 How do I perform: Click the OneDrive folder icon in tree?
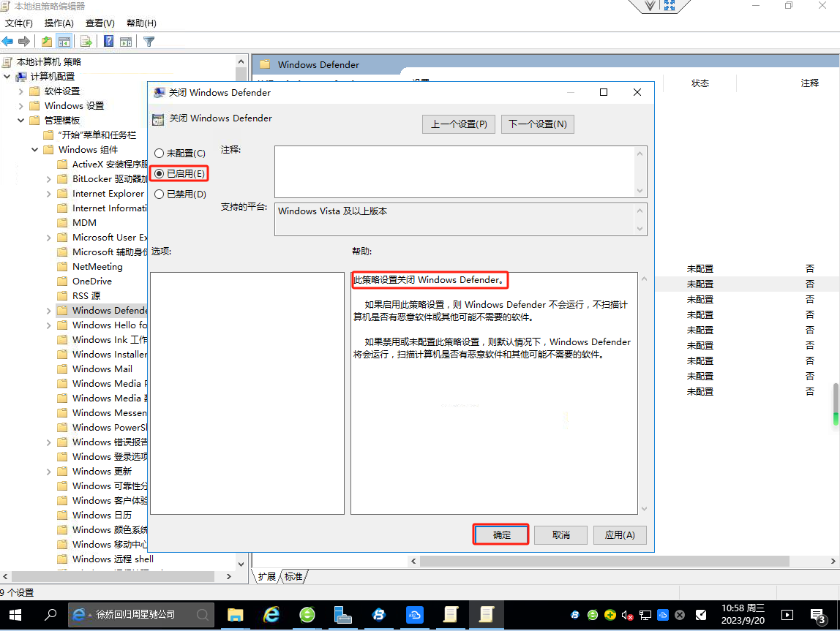point(63,281)
